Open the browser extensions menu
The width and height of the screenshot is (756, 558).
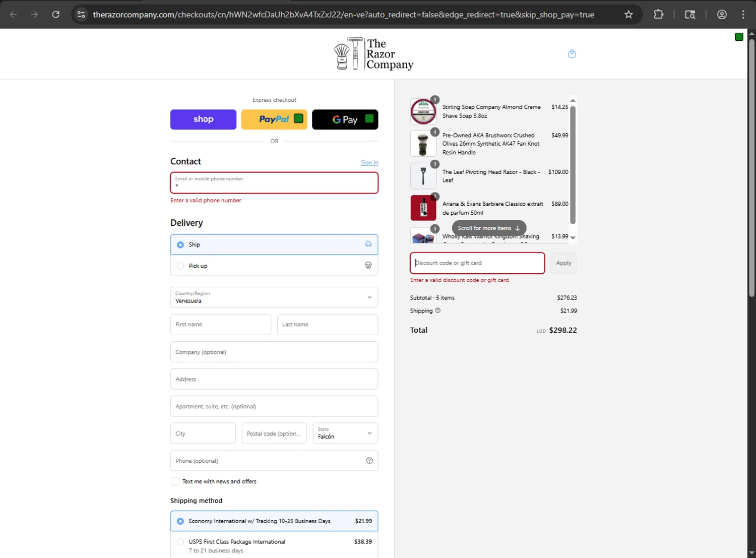click(658, 15)
